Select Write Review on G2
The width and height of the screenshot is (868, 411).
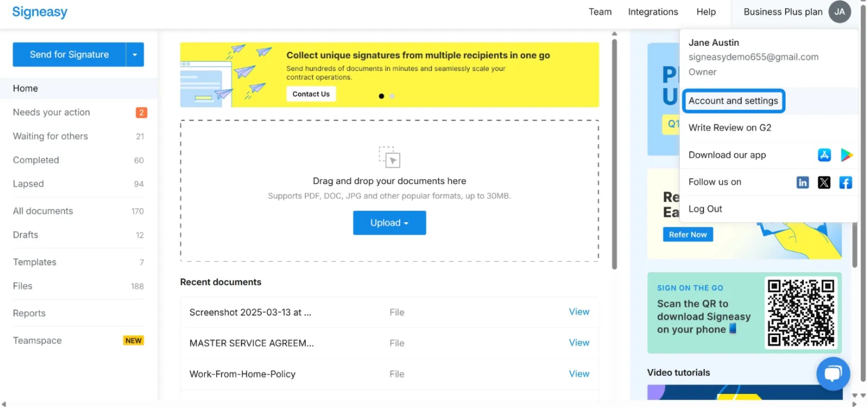730,128
